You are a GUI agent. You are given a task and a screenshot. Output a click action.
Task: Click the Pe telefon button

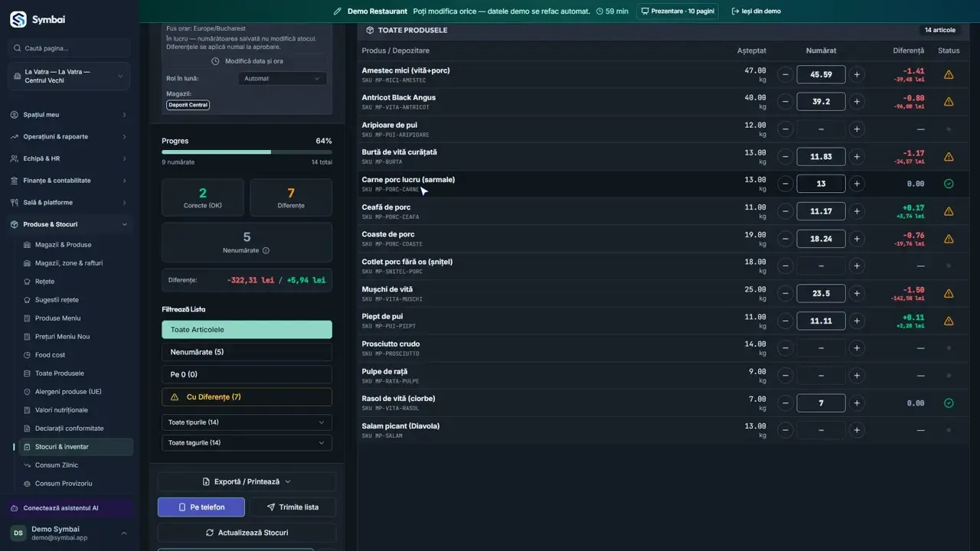201,507
